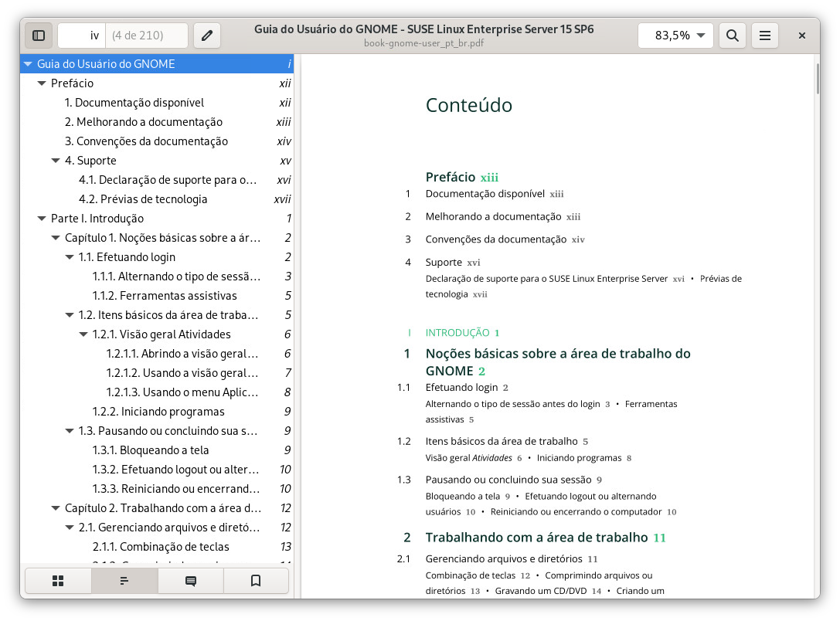The width and height of the screenshot is (840, 621).
Task: Open 1.2.1.1. Abrindo a visão geral
Action: 157,354
